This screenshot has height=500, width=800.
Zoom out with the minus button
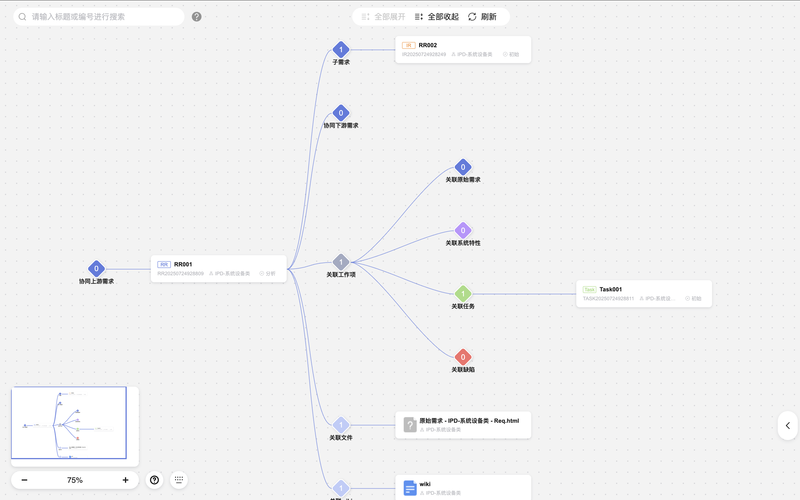pyautogui.click(x=24, y=480)
